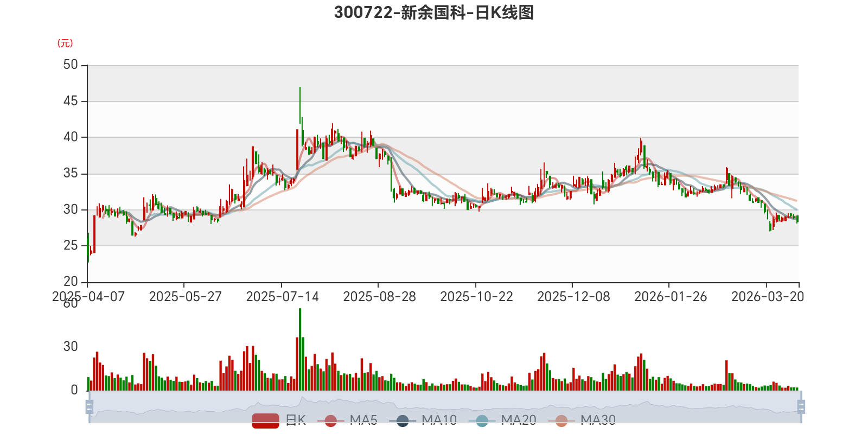Hide the MA30 line via its label
Screen dimensions: 868x434
[598, 420]
